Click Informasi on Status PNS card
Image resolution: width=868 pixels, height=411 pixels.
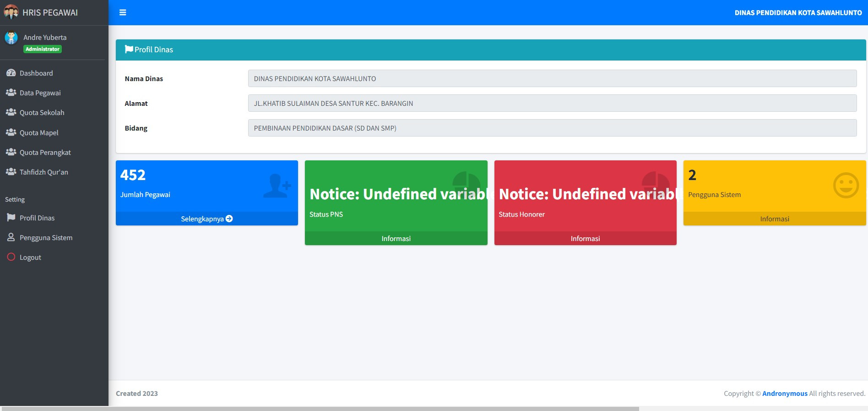coord(396,238)
